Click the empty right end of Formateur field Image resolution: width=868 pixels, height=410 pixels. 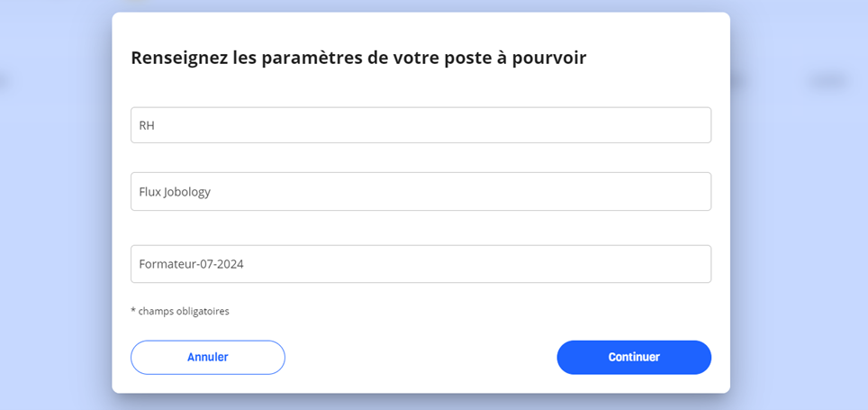(665, 264)
